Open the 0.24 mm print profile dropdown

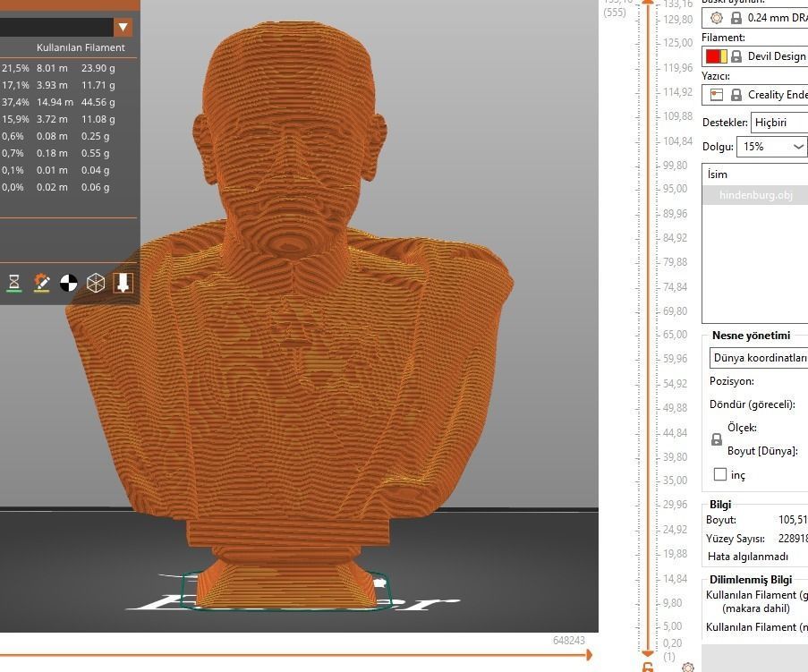tap(755, 18)
